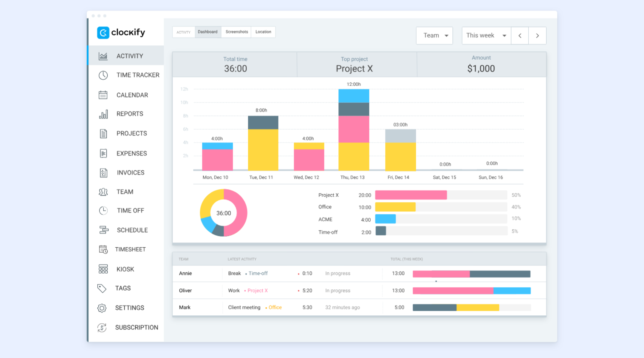Click the Sat, Dec 15 axis label
644x358 pixels.
click(x=444, y=177)
